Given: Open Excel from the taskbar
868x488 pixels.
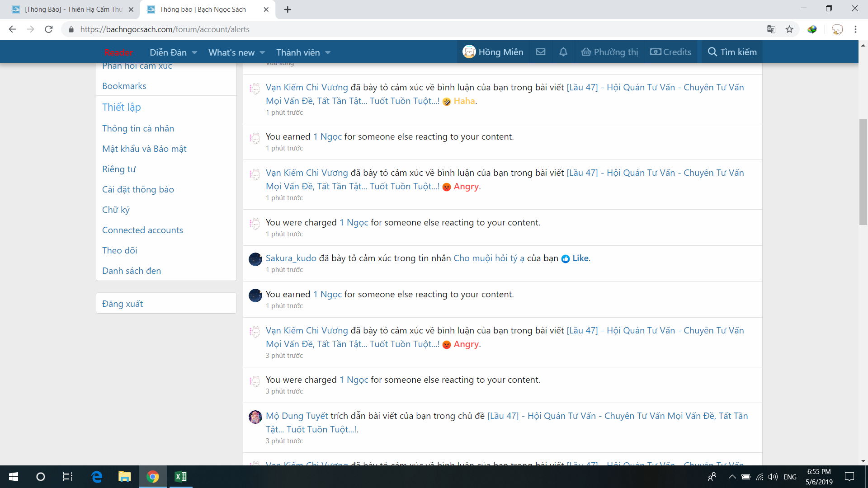Looking at the screenshot, I should click(x=181, y=477).
